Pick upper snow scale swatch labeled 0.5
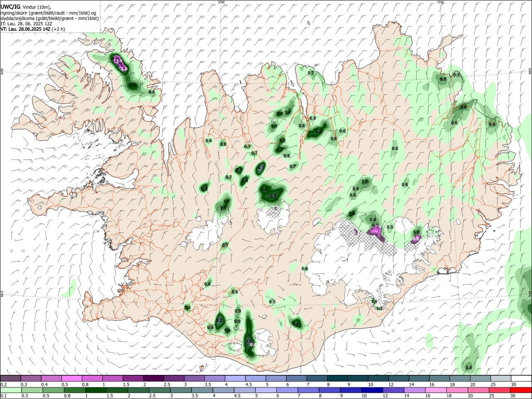The image size is (532, 399). click(x=71, y=378)
